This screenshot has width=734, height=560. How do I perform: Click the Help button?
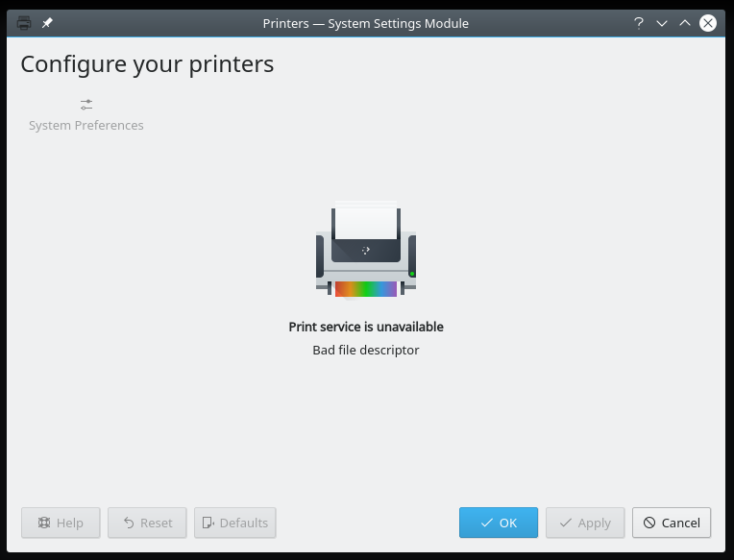pyautogui.click(x=61, y=523)
